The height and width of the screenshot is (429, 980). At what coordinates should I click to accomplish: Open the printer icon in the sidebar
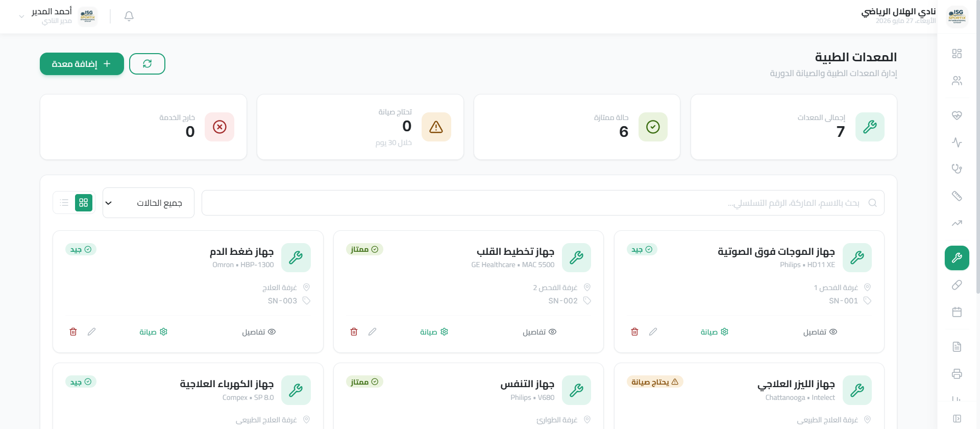957,374
